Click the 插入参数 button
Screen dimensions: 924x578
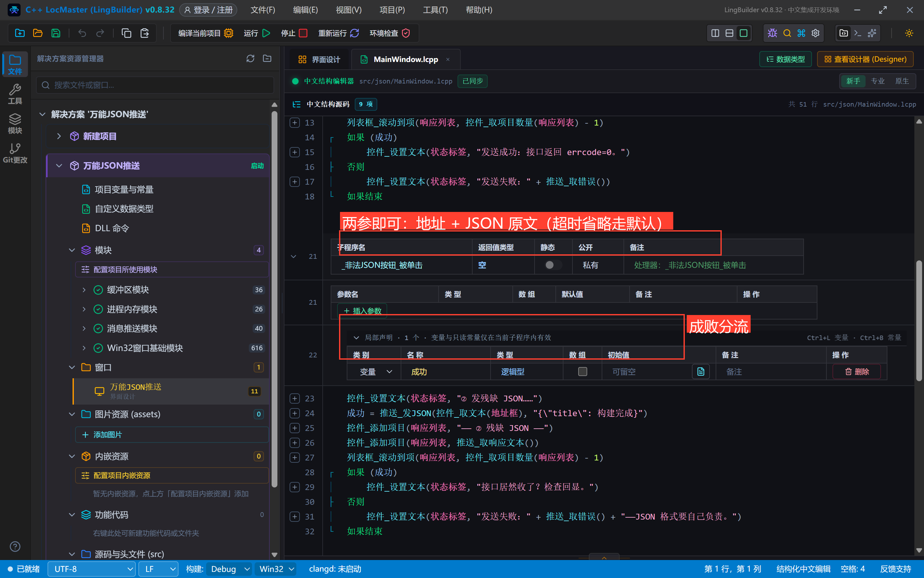362,311
